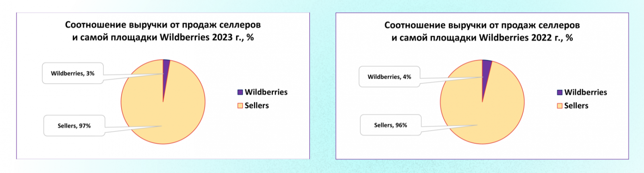Select Sellers legend text in 2023 chart
The image size is (644, 173).
click(257, 105)
